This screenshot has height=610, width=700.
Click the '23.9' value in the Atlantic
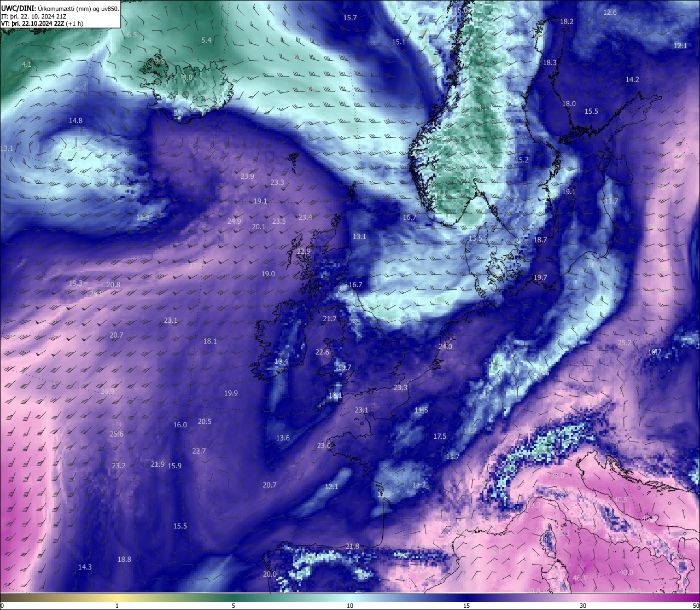coord(247,176)
